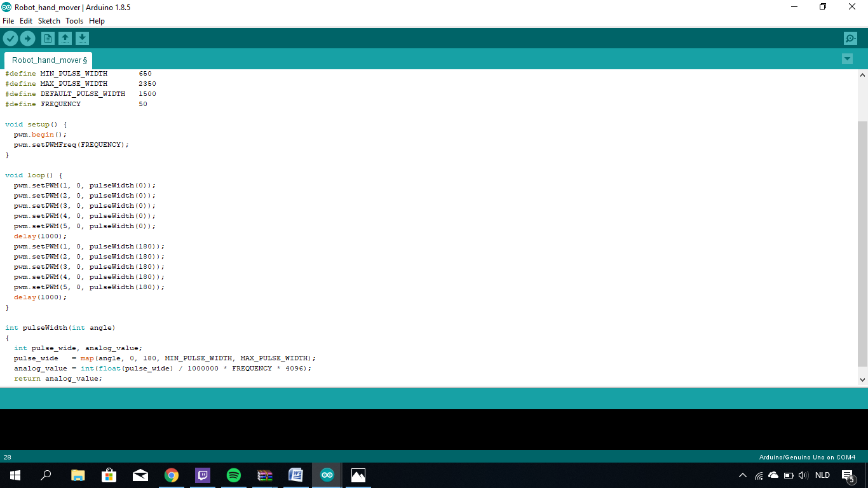Open Twitch app from taskbar
The image size is (868, 488).
coord(202,475)
